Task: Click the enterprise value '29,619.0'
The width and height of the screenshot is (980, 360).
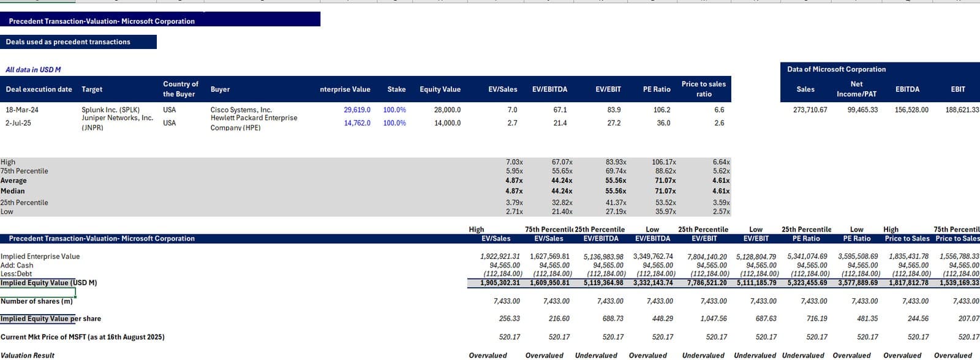Action: point(357,110)
